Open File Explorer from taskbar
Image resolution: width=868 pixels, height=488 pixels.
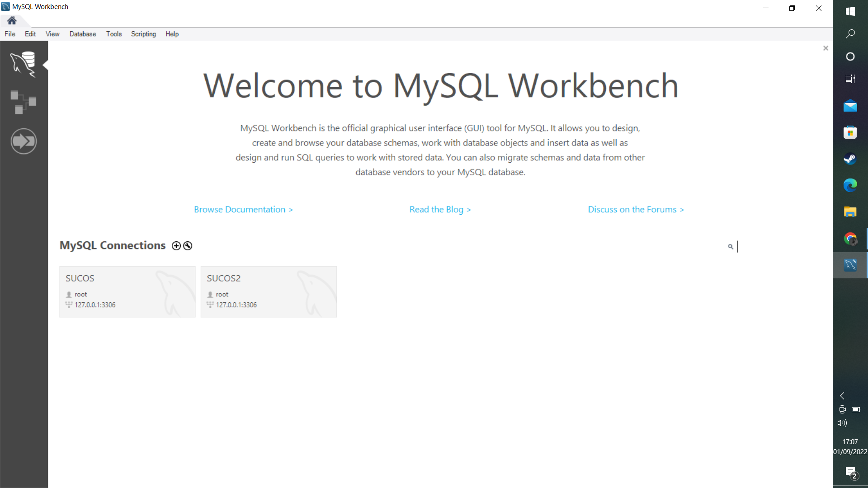pos(850,212)
